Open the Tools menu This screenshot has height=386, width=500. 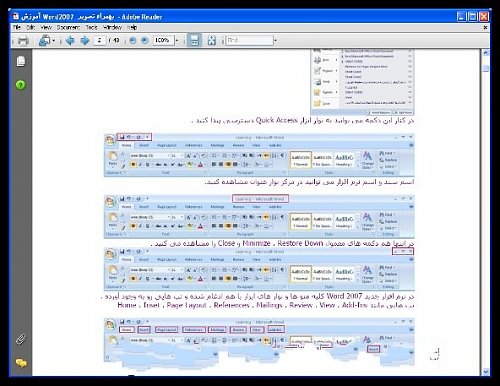coord(91,27)
